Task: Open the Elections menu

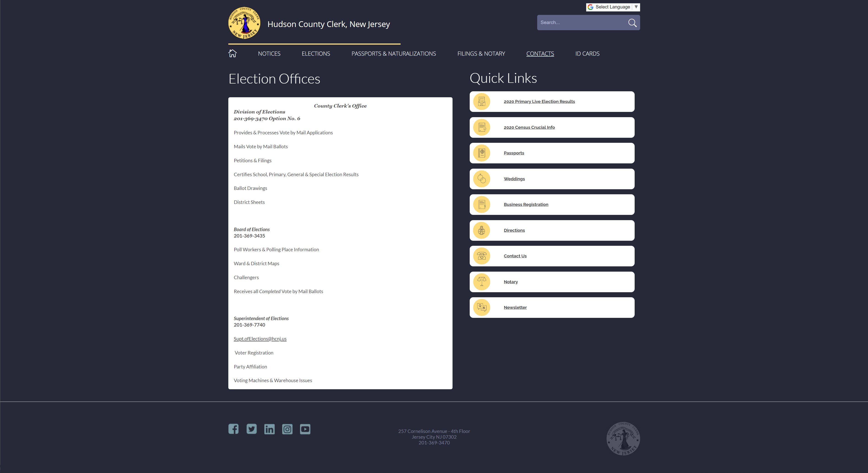Action: [x=316, y=54]
